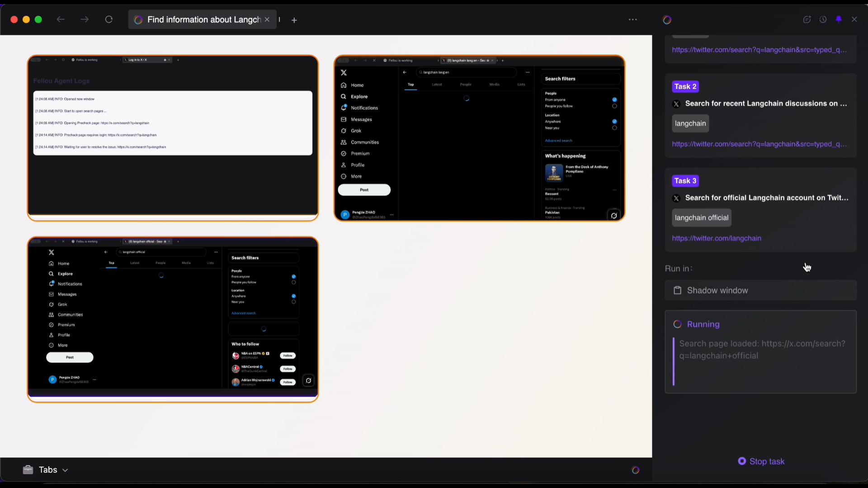The image size is (868, 488).
Task: Click the 'langchain official' keyword chip
Action: (x=702, y=218)
